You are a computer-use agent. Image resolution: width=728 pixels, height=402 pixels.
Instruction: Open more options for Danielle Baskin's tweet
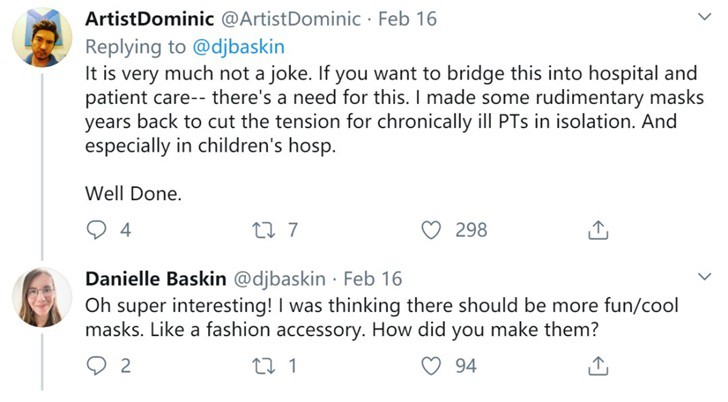pos(703,277)
